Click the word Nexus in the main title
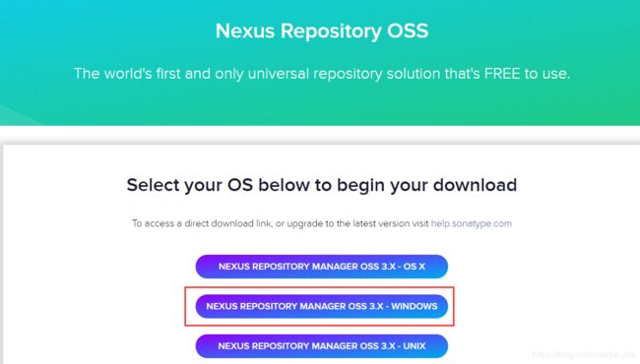This screenshot has height=364, width=640. pos(245,30)
